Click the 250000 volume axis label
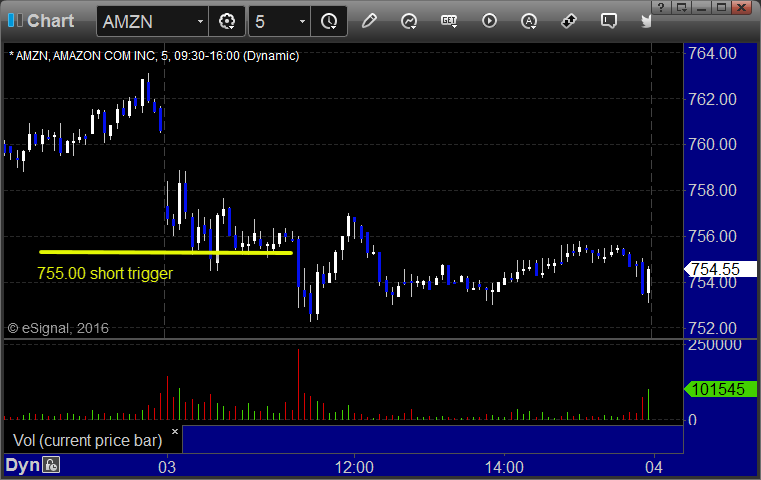Screen dimensions: 761x480 pyautogui.click(x=714, y=345)
